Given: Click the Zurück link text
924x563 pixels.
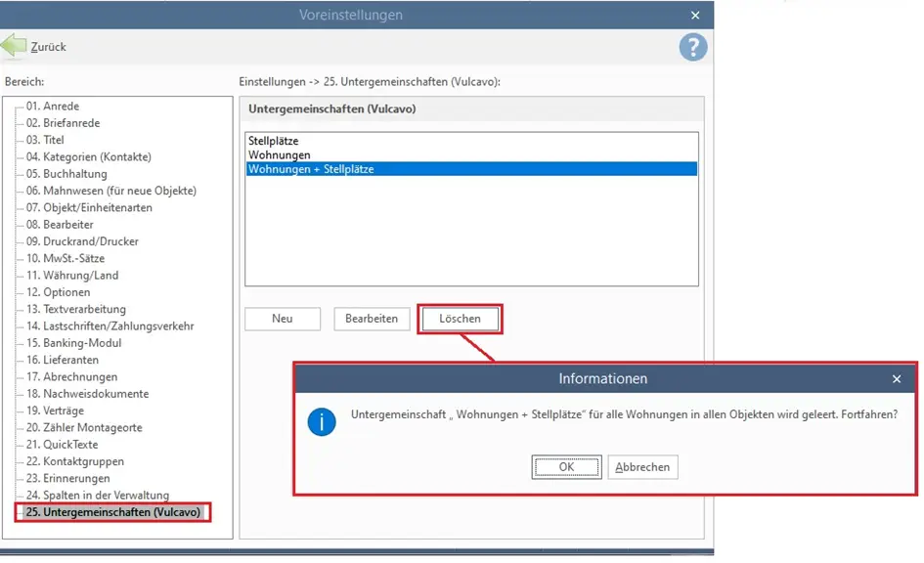Looking at the screenshot, I should [x=48, y=47].
